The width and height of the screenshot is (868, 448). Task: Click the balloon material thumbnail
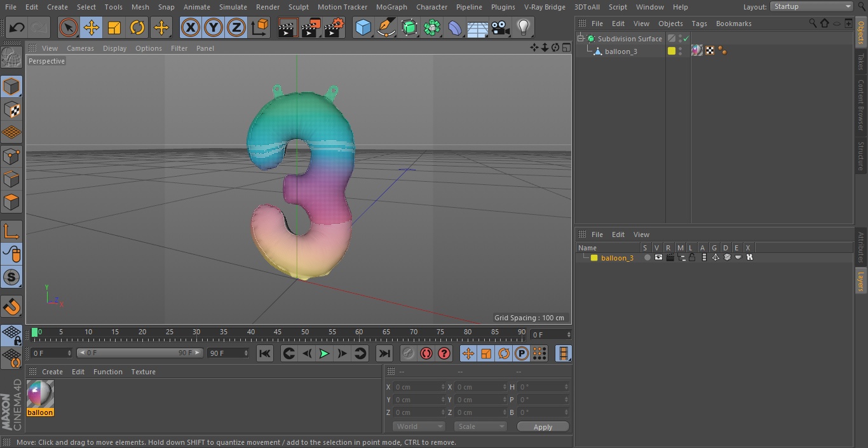(x=40, y=395)
